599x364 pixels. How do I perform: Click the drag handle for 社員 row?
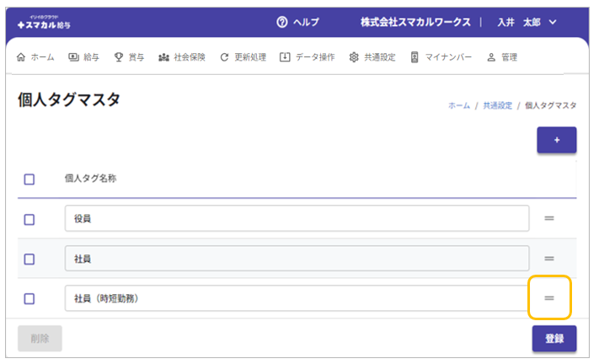pyautogui.click(x=548, y=259)
